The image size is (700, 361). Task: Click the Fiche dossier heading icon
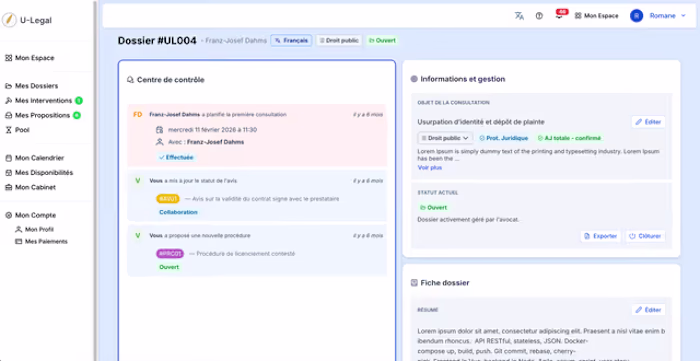tap(414, 283)
